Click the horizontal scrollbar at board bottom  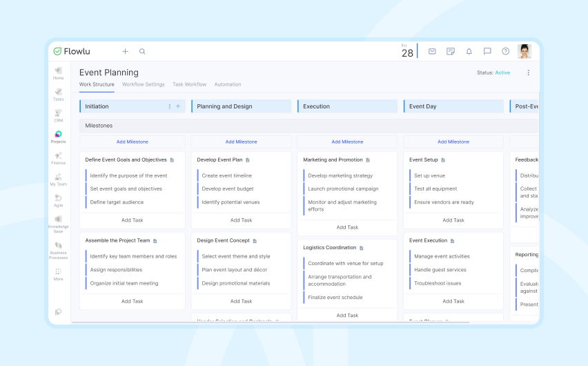click(x=271, y=322)
